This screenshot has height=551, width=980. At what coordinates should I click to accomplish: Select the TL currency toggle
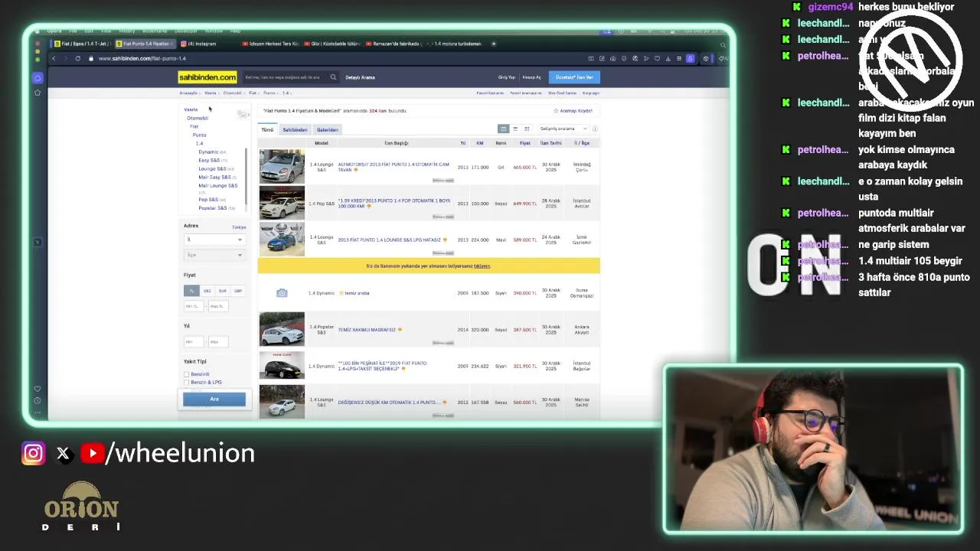point(191,291)
